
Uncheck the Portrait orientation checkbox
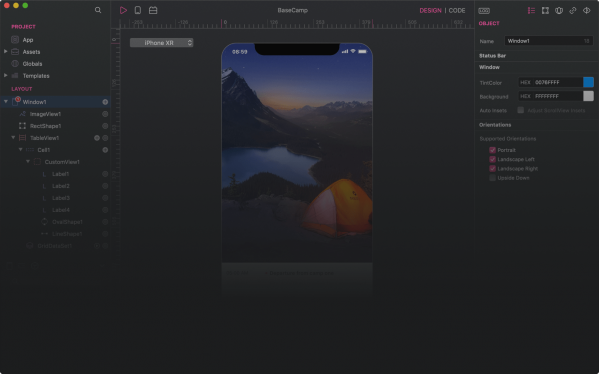pos(492,150)
